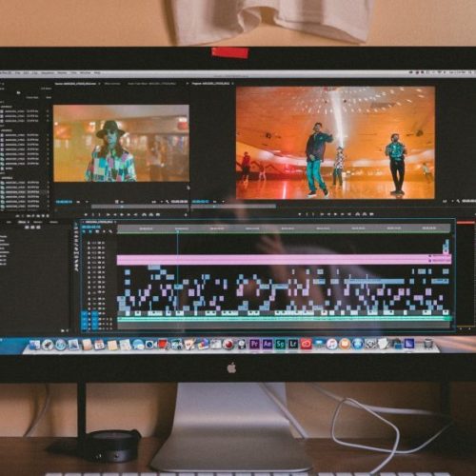Toggle Snap in the timeline header
The height and width of the screenshot is (476, 476).
click(90, 231)
